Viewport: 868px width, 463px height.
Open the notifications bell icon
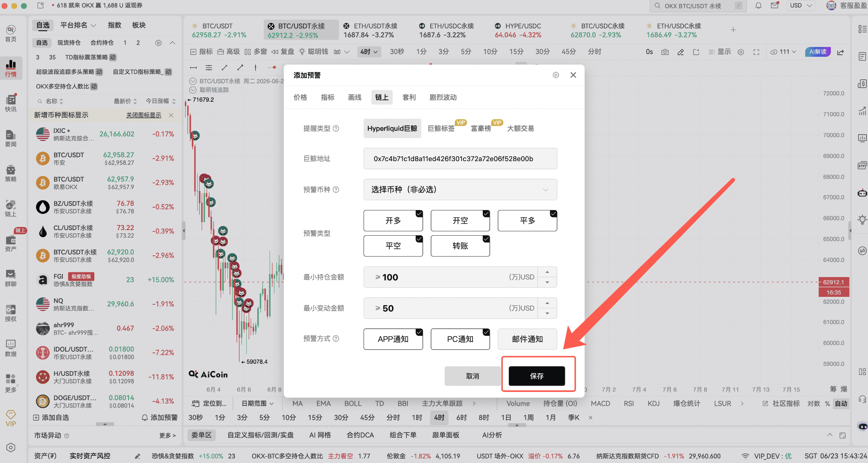[758, 6]
